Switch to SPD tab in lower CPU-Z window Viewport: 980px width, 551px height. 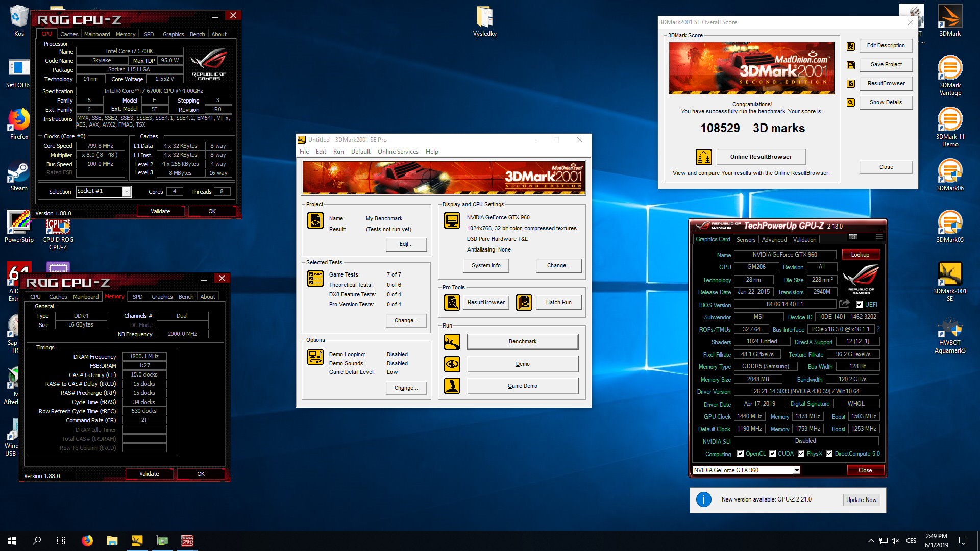137,297
